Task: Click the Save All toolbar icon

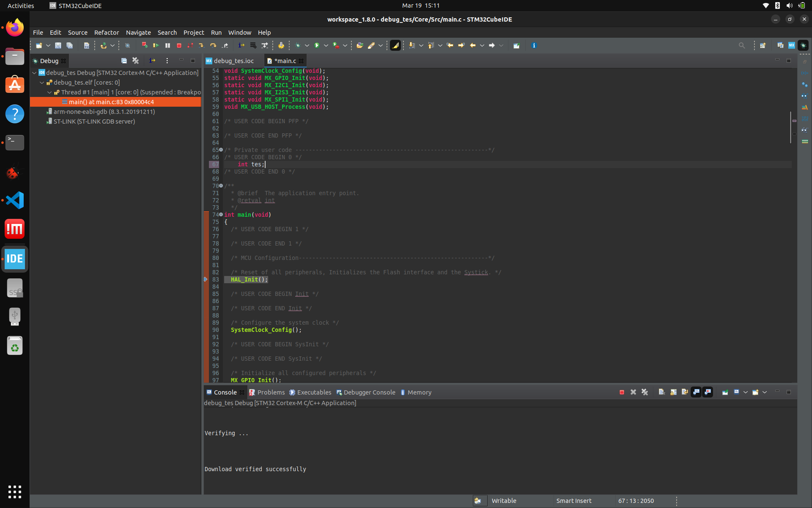Action: pyautogui.click(x=70, y=46)
